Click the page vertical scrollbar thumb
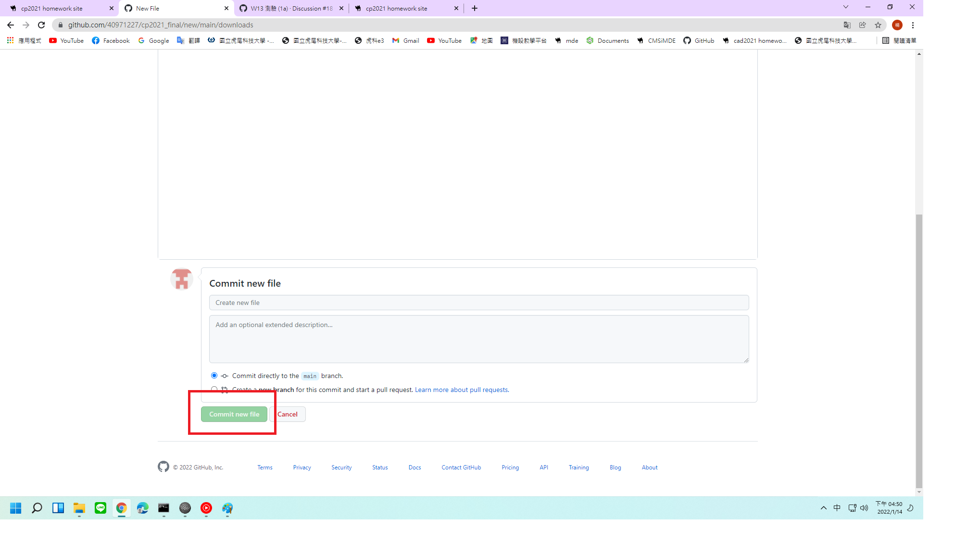This screenshot has height=556, width=980. tap(919, 351)
